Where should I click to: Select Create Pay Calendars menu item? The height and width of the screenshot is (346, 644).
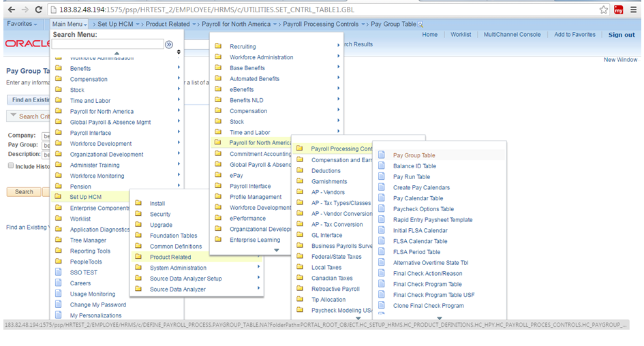pos(421,187)
